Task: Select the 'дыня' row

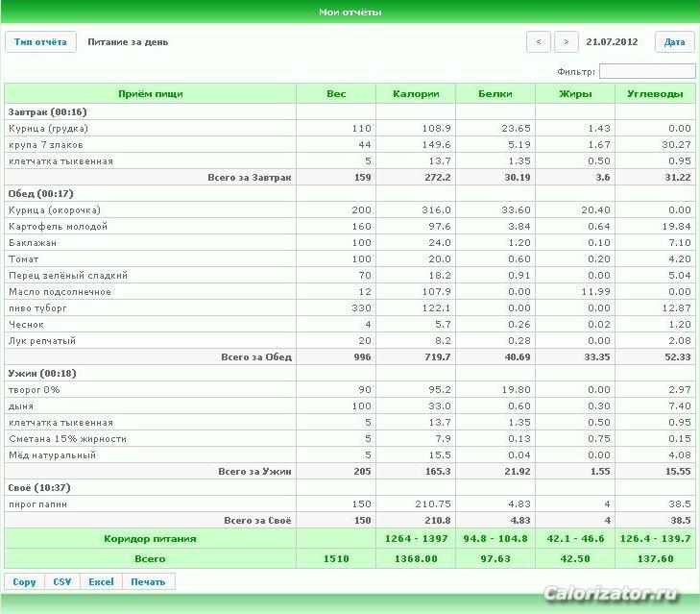Action: [350, 406]
